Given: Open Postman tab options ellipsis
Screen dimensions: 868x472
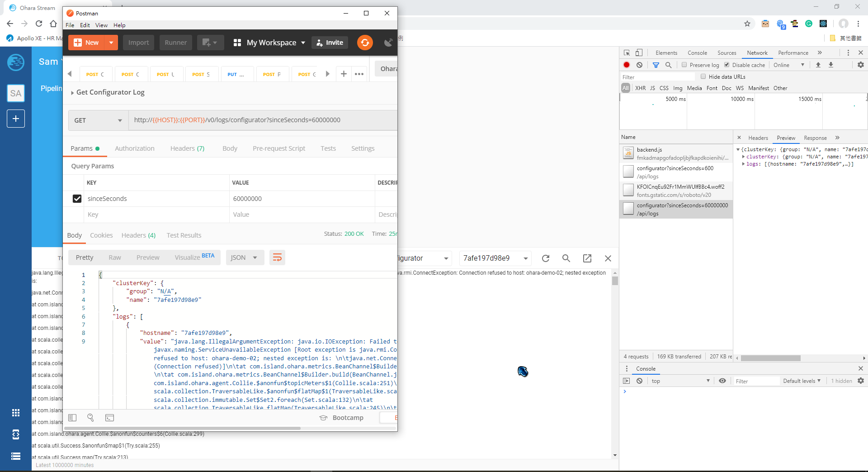Looking at the screenshot, I should click(x=359, y=74).
